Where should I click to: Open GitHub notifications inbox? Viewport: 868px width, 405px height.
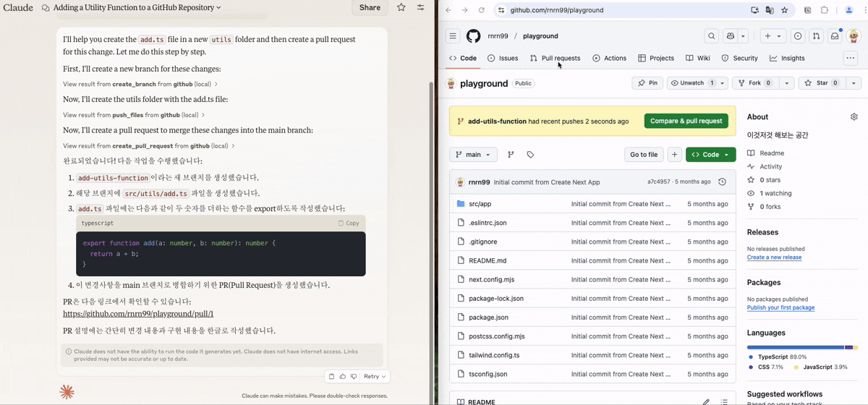tap(835, 35)
